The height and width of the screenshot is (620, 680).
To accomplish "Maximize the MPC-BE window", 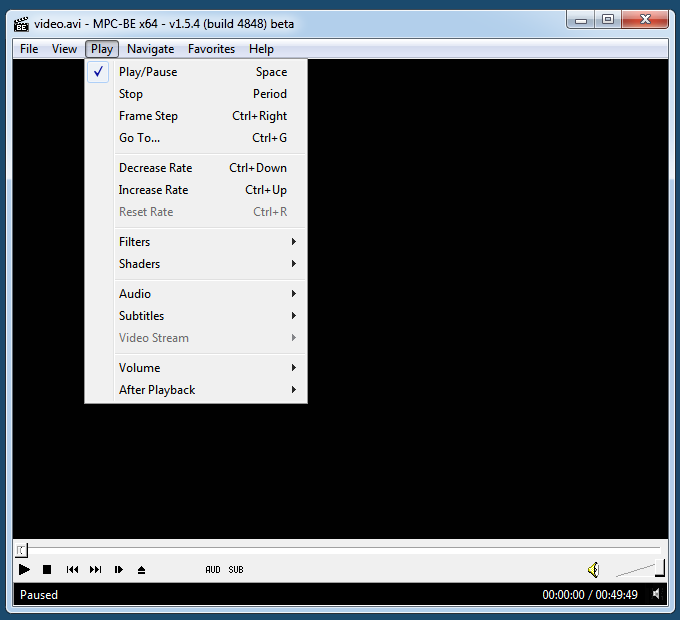I will [608, 20].
